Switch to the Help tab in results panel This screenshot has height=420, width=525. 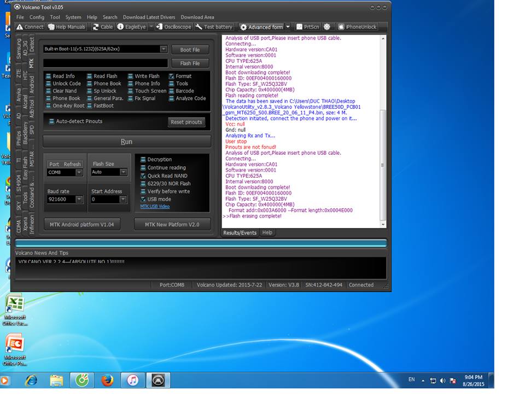tap(267, 232)
